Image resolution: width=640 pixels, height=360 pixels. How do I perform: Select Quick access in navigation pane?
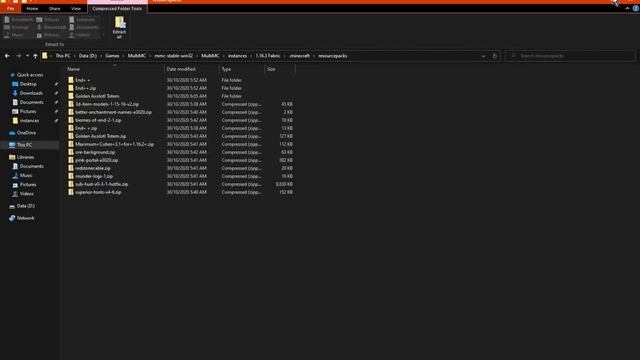[x=30, y=75]
